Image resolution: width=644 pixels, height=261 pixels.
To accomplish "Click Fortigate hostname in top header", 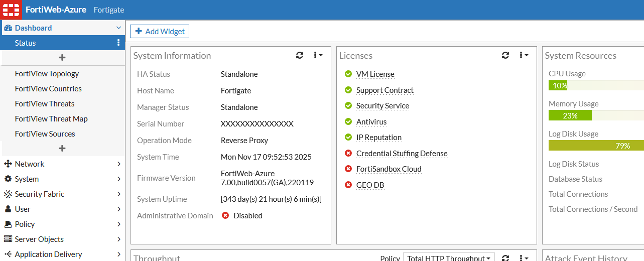I will click(109, 10).
